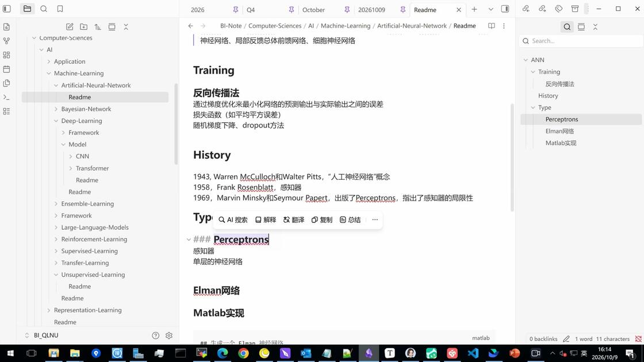Screen dimensions: 644x362
Task: Open the tab list dropdown arrow
Action: tap(491, 9)
